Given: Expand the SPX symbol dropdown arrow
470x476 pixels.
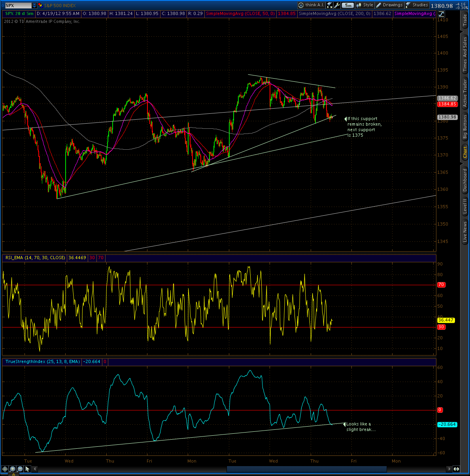Looking at the screenshot, I should tap(34, 6).
